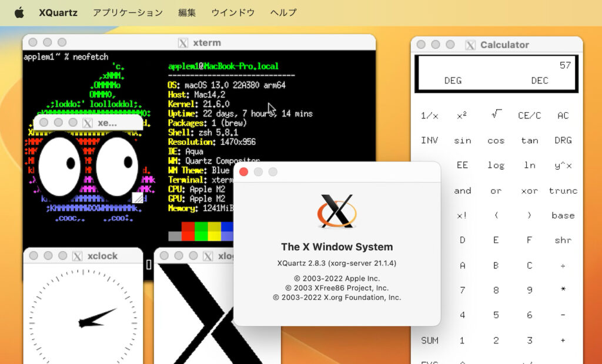
Task: Open the ウインドウ menu
Action: click(x=233, y=11)
